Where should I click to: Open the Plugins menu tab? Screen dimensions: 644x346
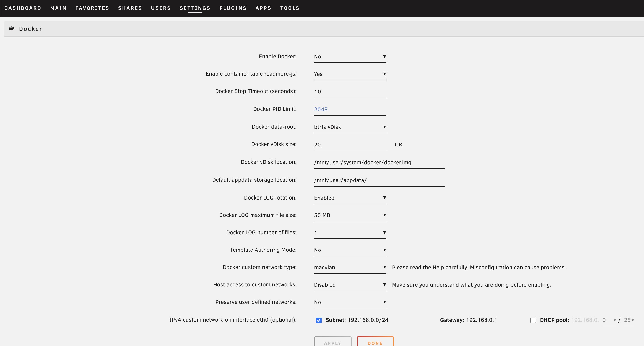click(233, 8)
